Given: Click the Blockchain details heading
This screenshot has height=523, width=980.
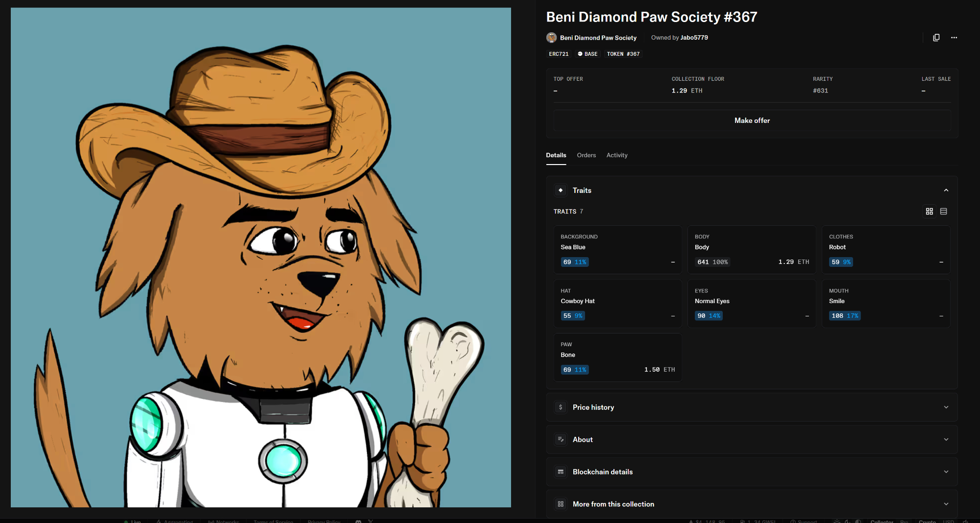Looking at the screenshot, I should click(603, 472).
